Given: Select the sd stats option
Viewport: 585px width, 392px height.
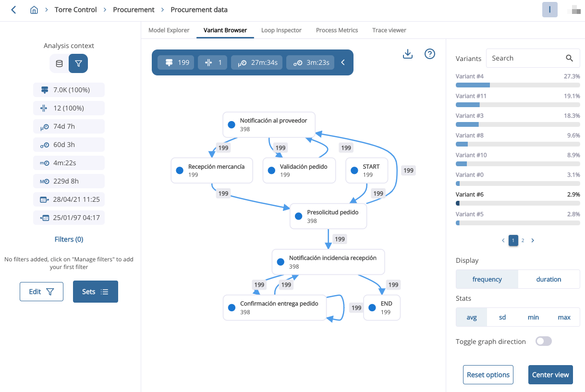Looking at the screenshot, I should coord(502,317).
